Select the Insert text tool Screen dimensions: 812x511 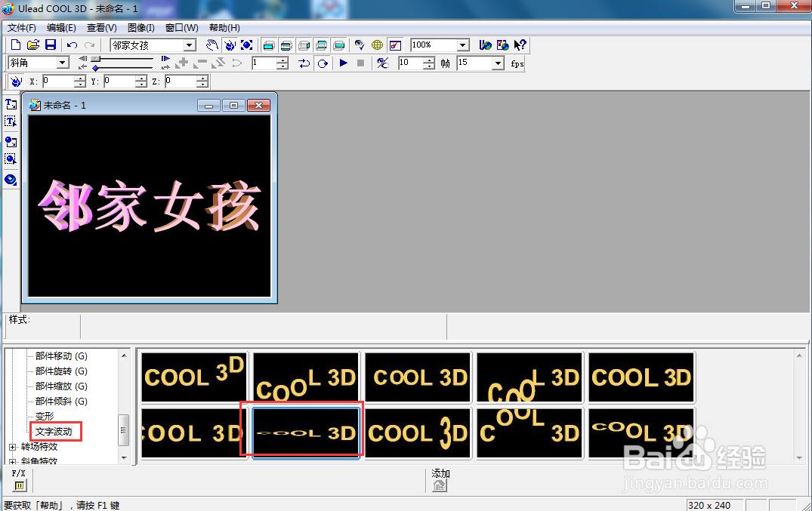click(11, 104)
